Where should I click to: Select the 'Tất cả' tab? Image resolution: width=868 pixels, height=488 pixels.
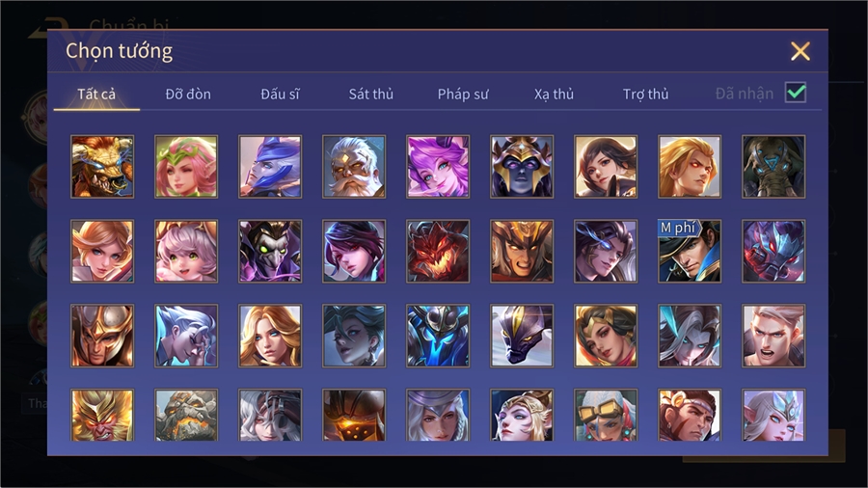click(96, 95)
